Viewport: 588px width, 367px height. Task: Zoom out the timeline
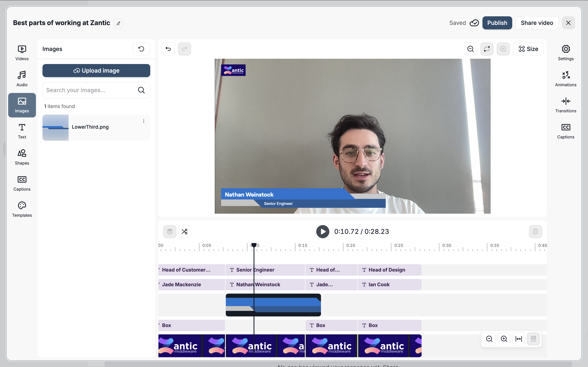pyautogui.click(x=489, y=339)
